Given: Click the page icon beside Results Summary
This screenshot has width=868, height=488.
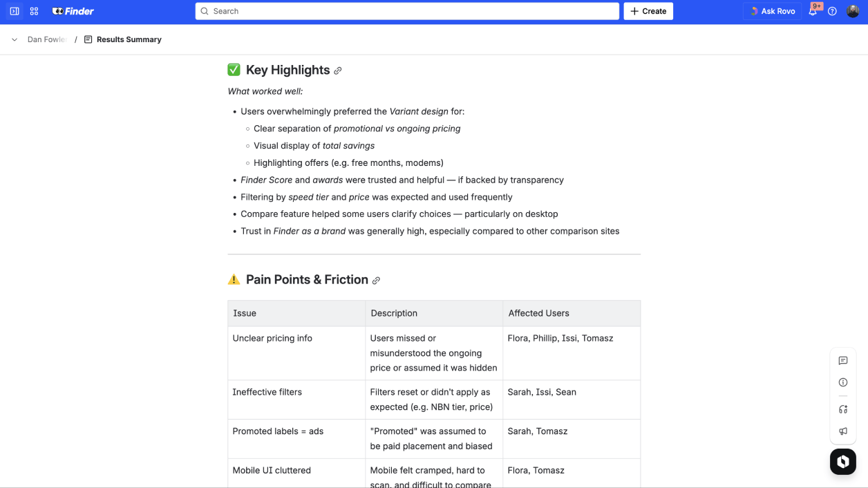Looking at the screenshot, I should [88, 39].
